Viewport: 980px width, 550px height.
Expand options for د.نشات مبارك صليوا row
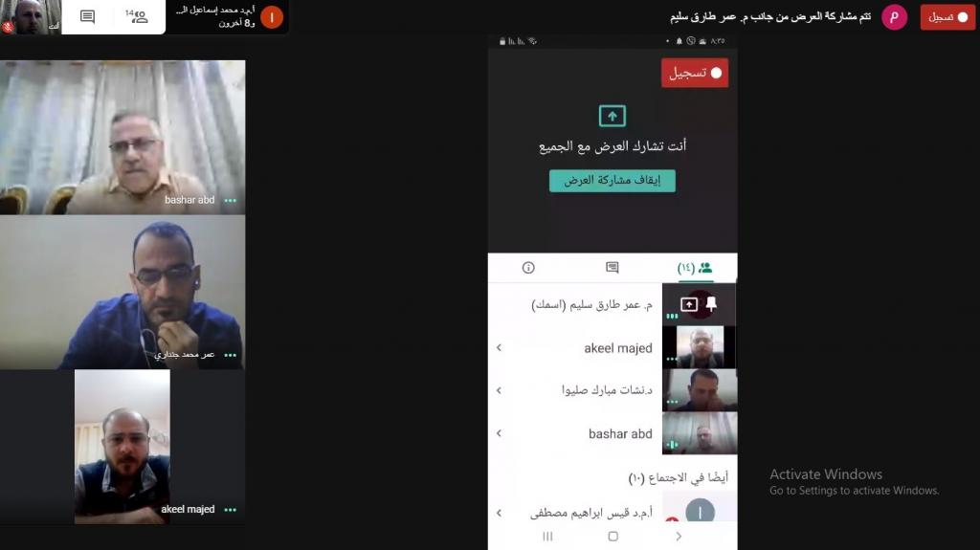499,390
